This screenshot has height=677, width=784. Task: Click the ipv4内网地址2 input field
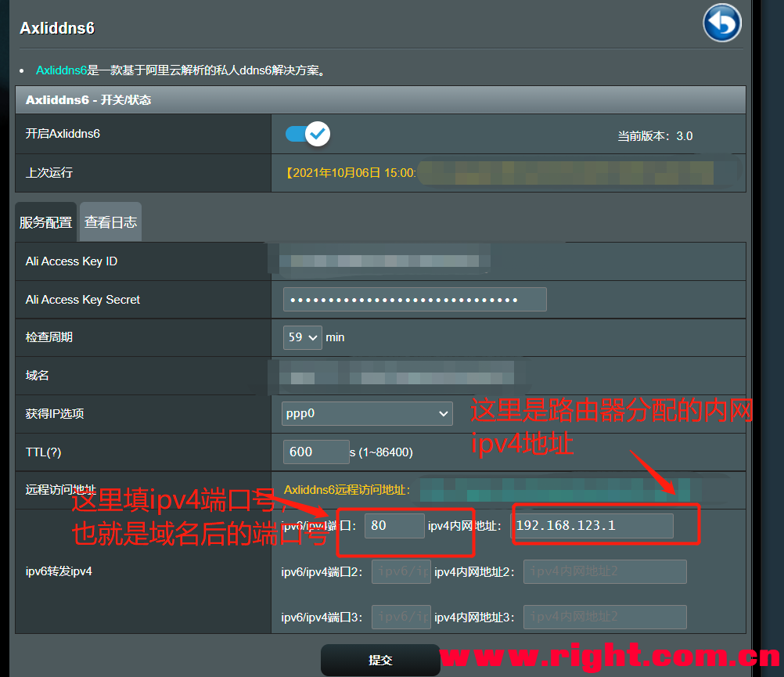[x=605, y=571]
